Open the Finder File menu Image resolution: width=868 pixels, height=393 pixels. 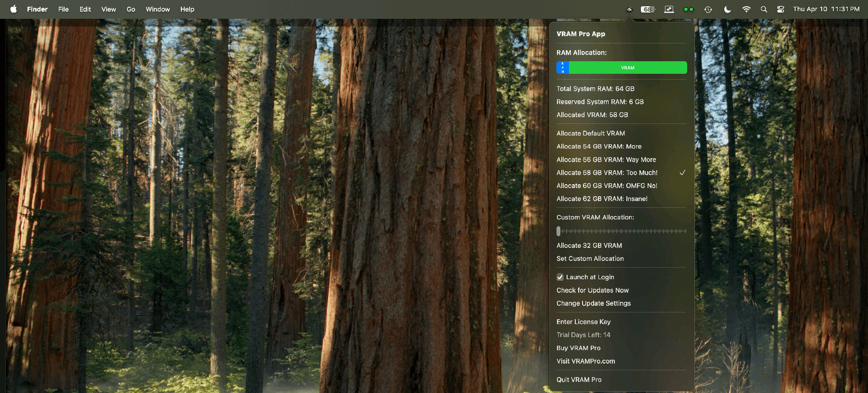click(x=63, y=9)
